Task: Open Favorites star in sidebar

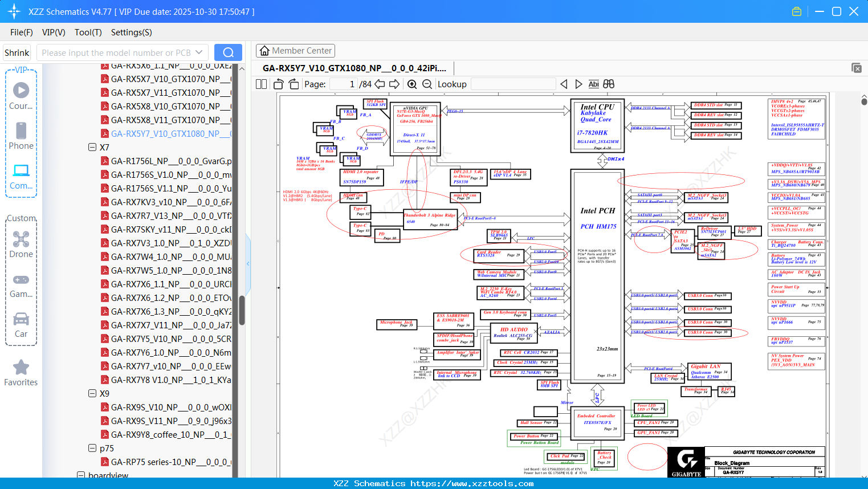Action: tap(21, 373)
